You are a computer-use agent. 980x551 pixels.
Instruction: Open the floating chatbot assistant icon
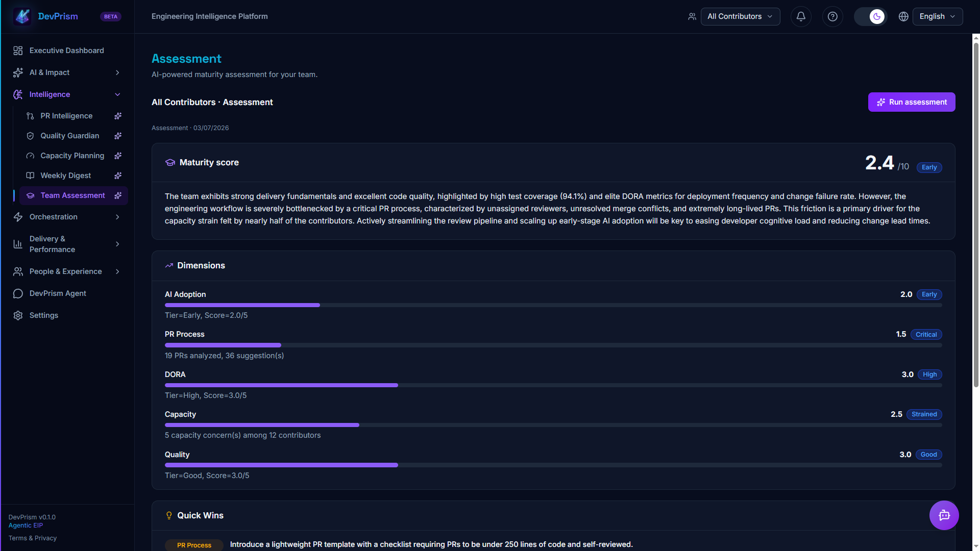(944, 515)
